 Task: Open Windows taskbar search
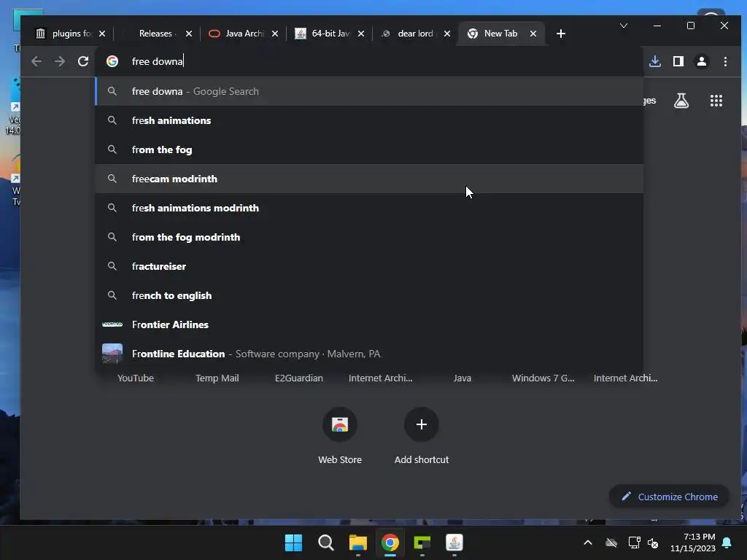point(326,542)
